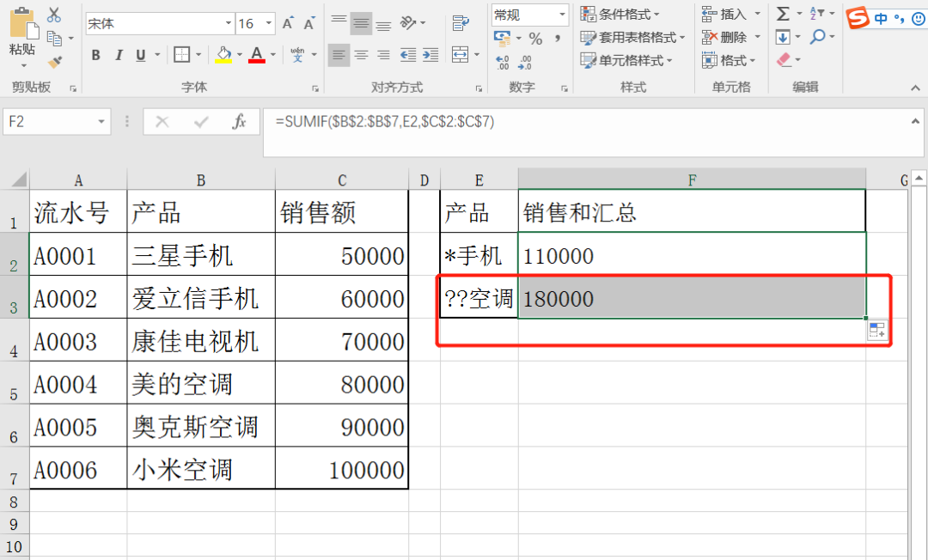928x560 pixels.
Task: Click the AutoSum sigma icon
Action: 783,14
